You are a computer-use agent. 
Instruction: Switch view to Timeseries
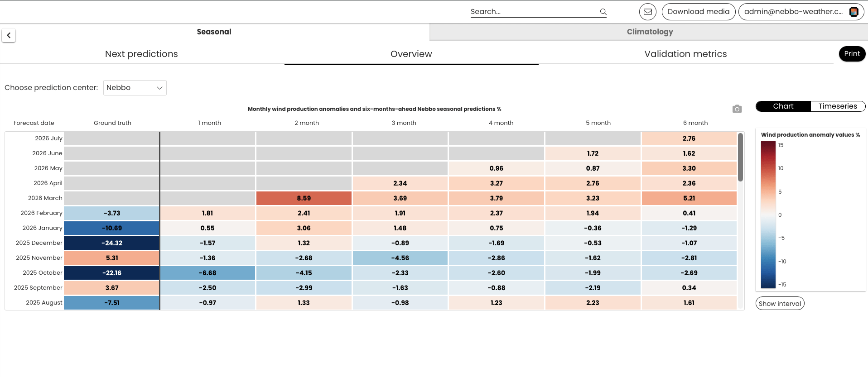pos(838,106)
